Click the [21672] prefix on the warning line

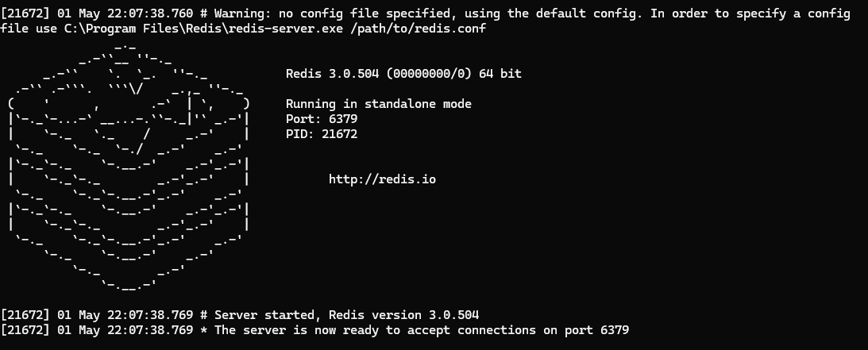(25, 13)
